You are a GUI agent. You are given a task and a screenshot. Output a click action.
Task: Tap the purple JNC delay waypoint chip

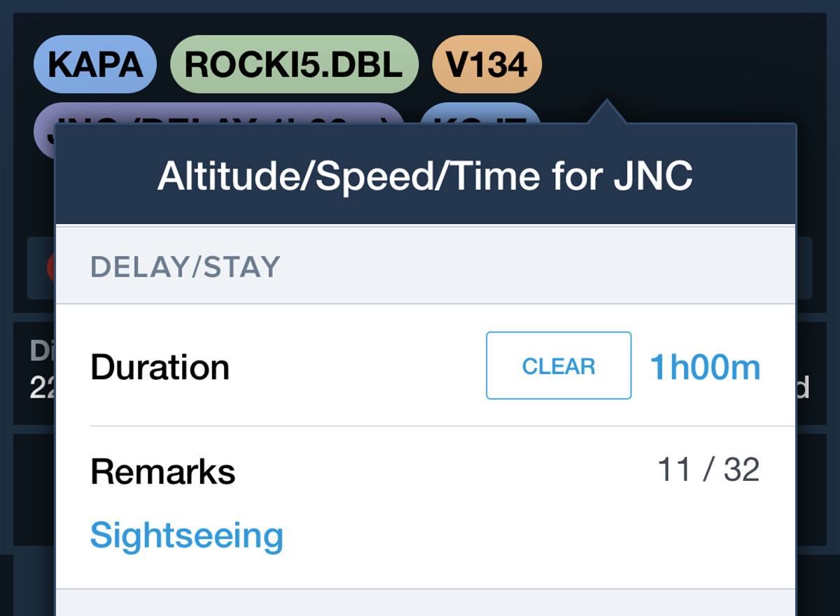[219, 113]
